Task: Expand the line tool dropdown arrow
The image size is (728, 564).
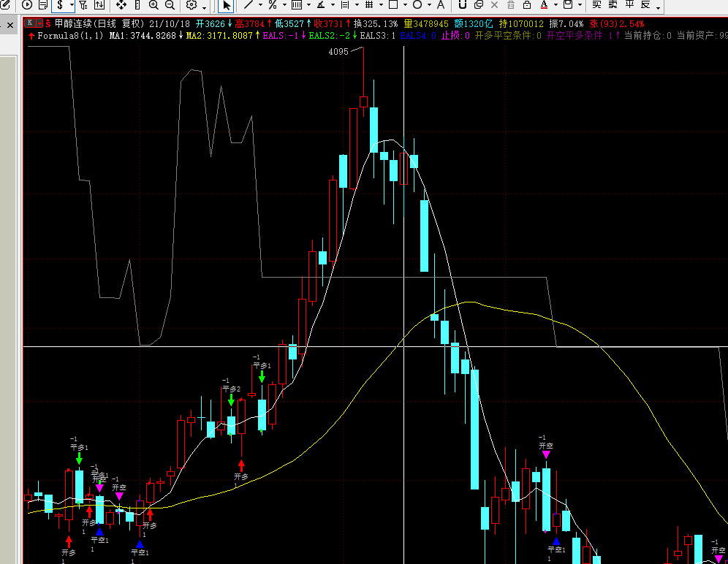Action: [260, 5]
